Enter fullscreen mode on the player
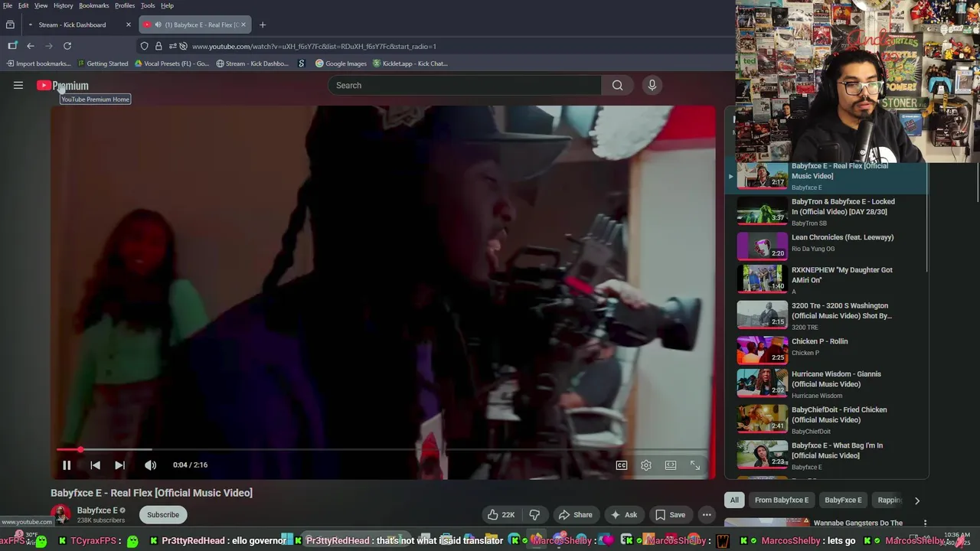The image size is (980, 551). 695,465
